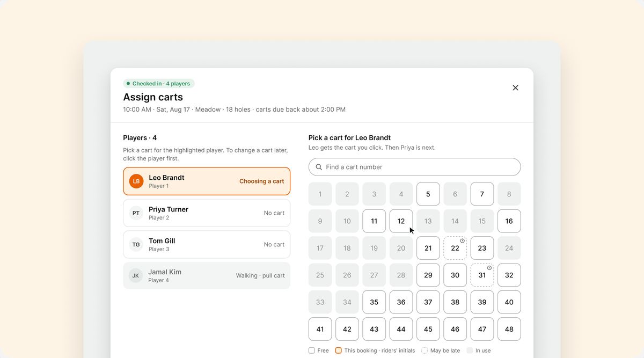Pick cart 41
Image resolution: width=644 pixels, height=358 pixels.
click(320, 329)
